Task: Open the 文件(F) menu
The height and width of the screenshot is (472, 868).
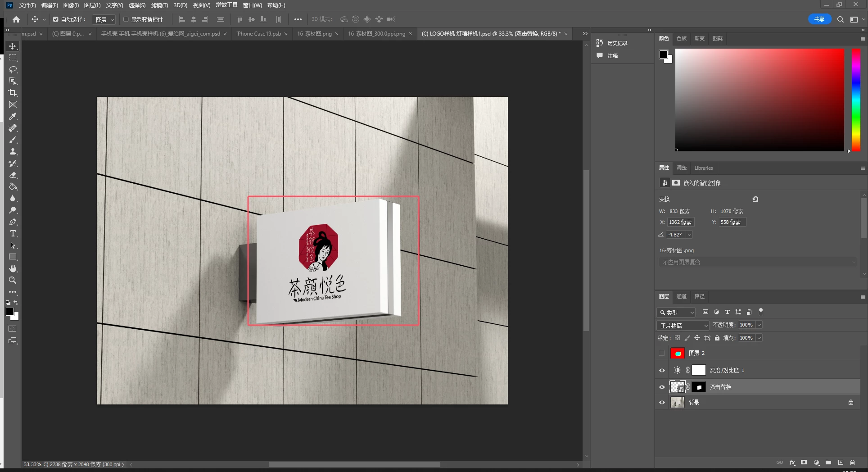Action: point(27,5)
